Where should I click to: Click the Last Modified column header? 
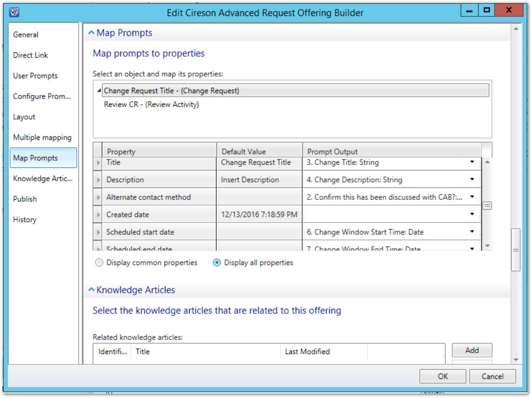(x=324, y=352)
